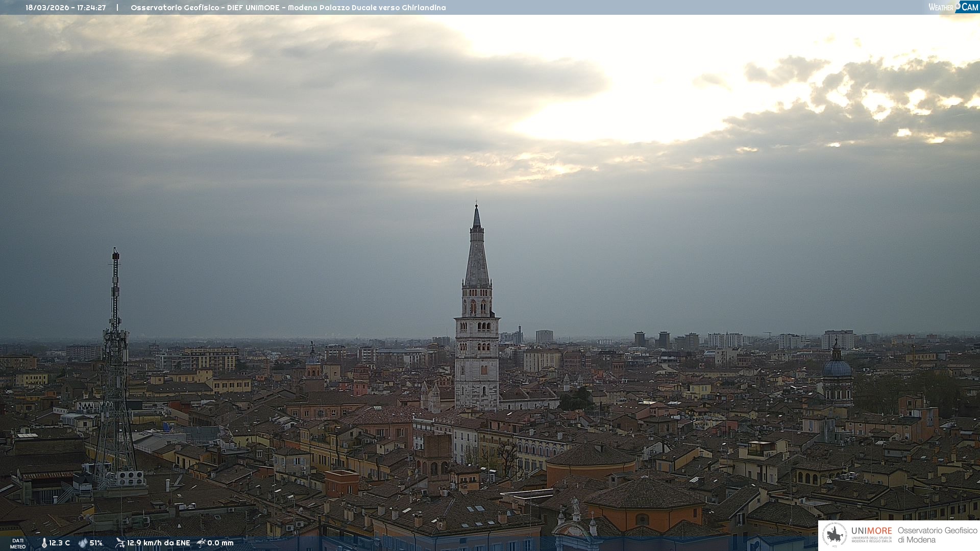Click the DATI METEO label

18,543
